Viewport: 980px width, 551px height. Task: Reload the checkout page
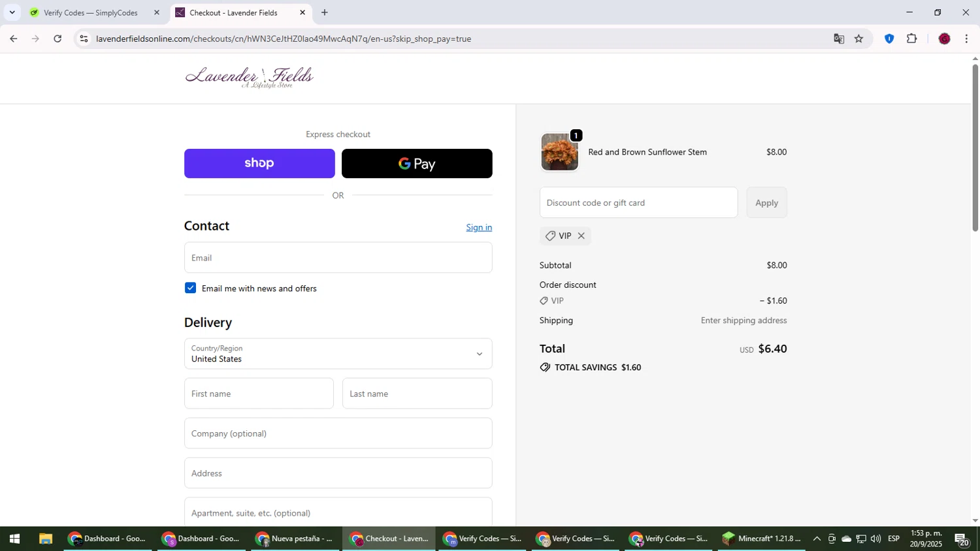(57, 39)
